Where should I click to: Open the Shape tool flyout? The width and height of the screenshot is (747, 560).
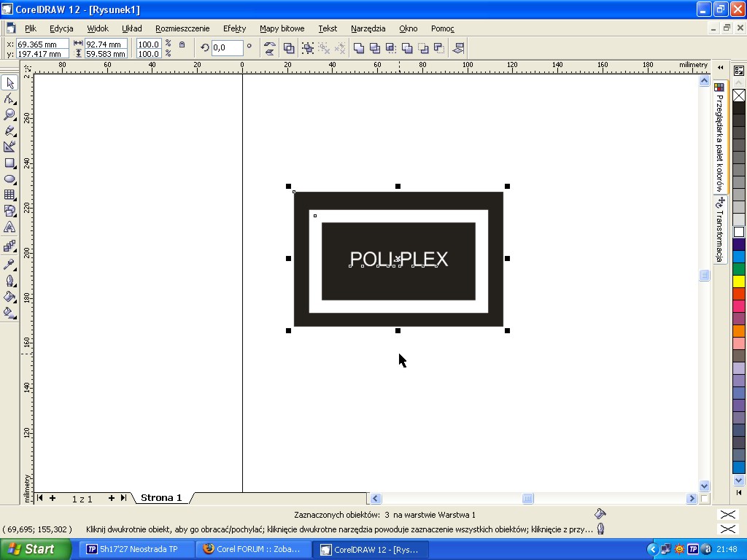click(x=9, y=99)
